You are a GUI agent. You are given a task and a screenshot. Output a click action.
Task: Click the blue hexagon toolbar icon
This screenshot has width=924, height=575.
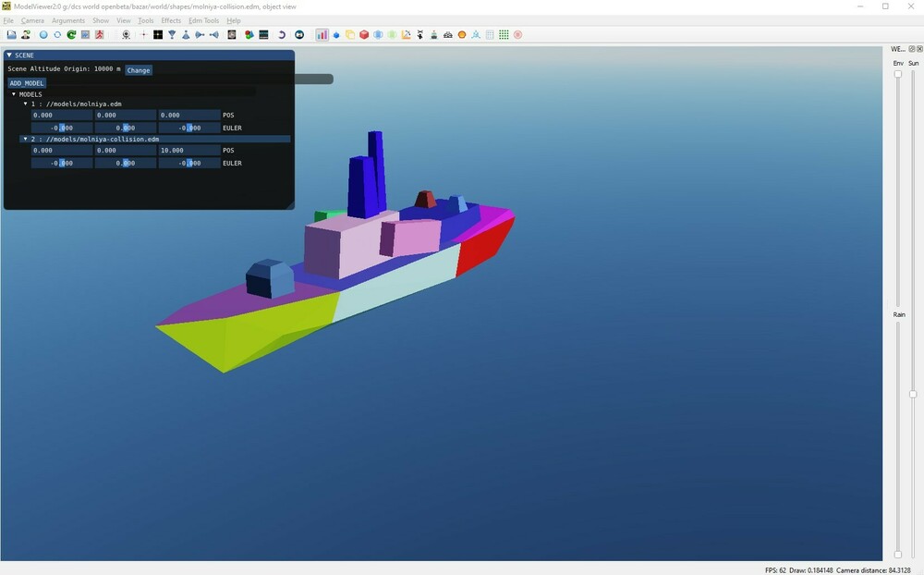coord(334,34)
